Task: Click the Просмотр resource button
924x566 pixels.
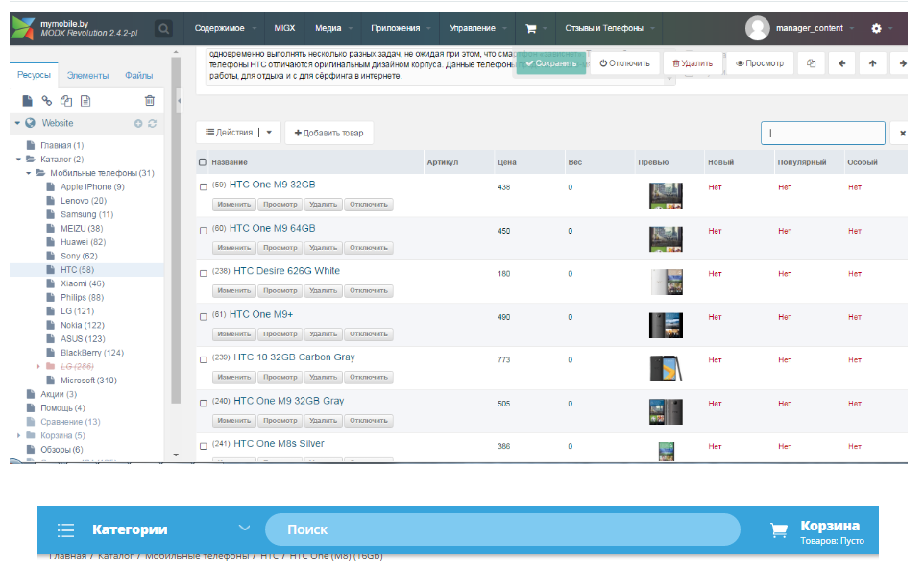Action: 760,63
